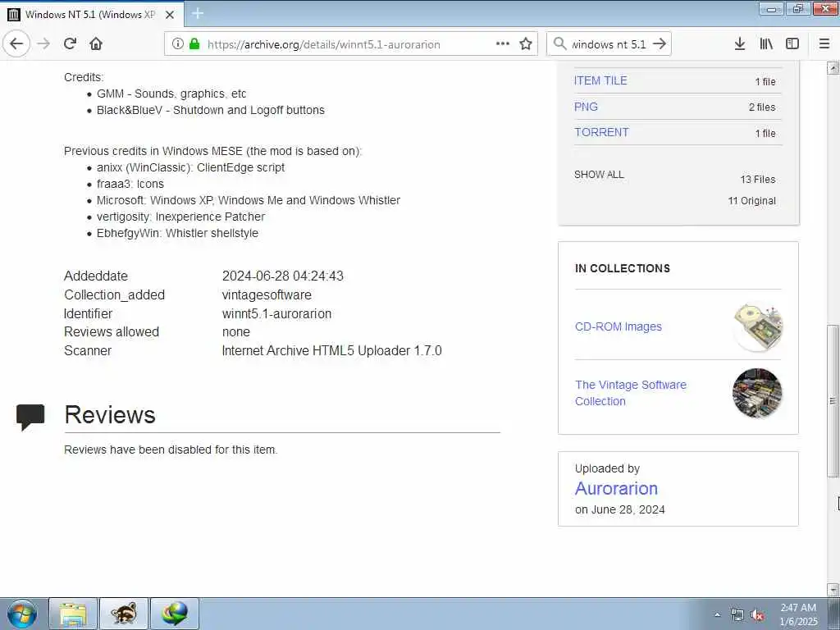
Task: Click the search magnifier icon
Action: (559, 43)
